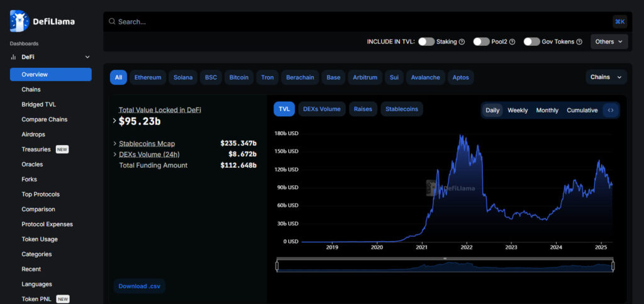644x304 pixels.
Task: Turn on the Pool2 switch
Action: coord(481,41)
